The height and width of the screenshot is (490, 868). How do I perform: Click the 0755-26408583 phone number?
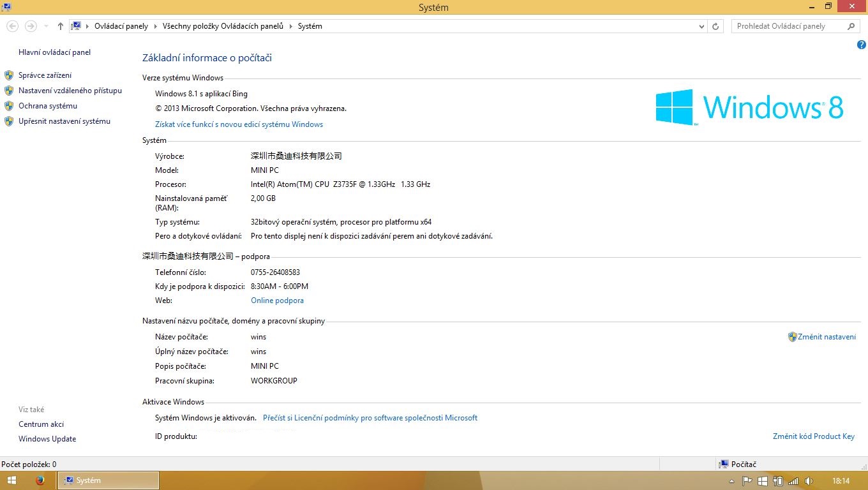[x=276, y=272]
